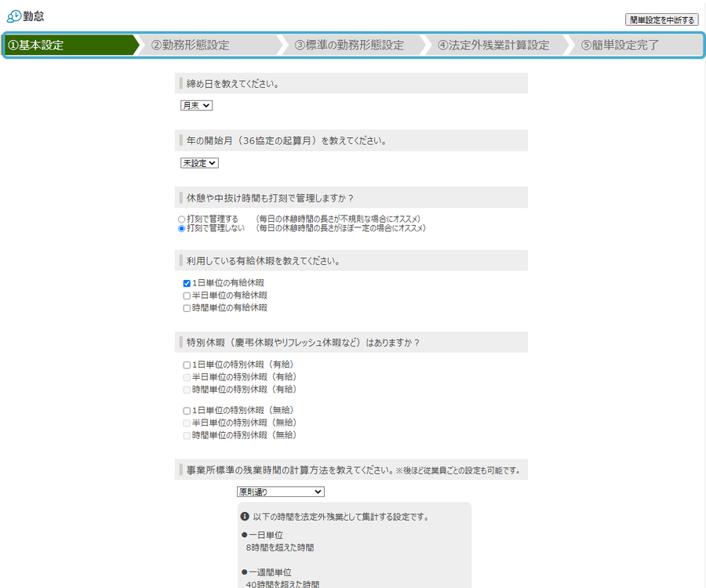Select the 打刻で管理する radio button
706x588 pixels.
coord(182,219)
